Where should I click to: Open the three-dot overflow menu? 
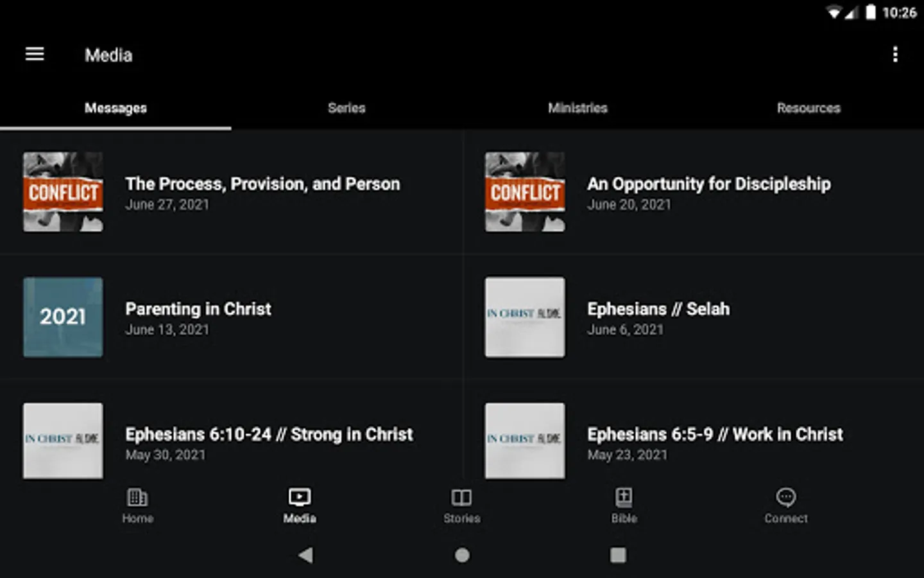pyautogui.click(x=895, y=55)
